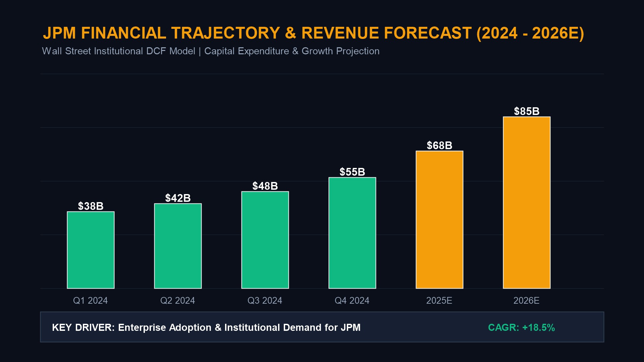Select the $42B value label
The width and height of the screenshot is (644, 362).
178,198
